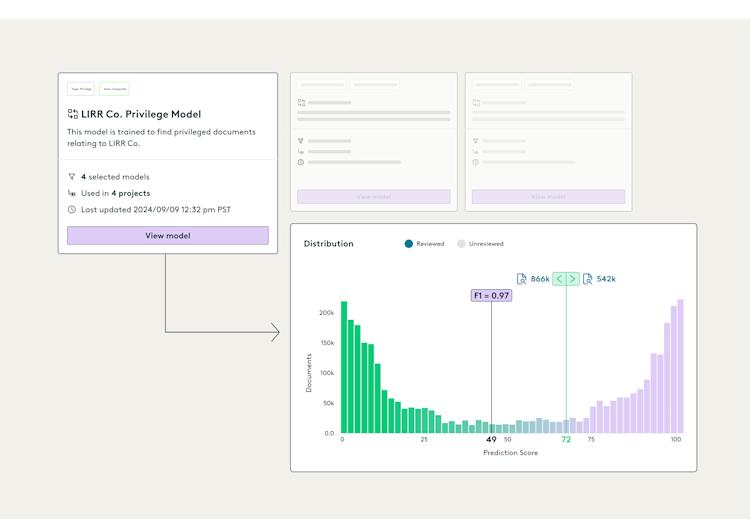Click the filter icon on the middle placeholder card
This screenshot has height=519, width=750.
pyautogui.click(x=300, y=141)
